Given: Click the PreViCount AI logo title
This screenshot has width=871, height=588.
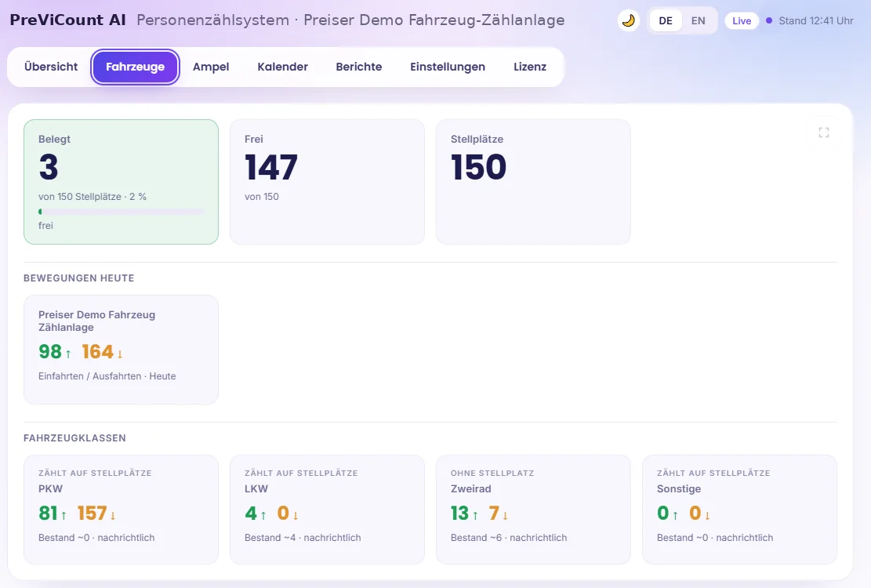Looking at the screenshot, I should (x=67, y=20).
